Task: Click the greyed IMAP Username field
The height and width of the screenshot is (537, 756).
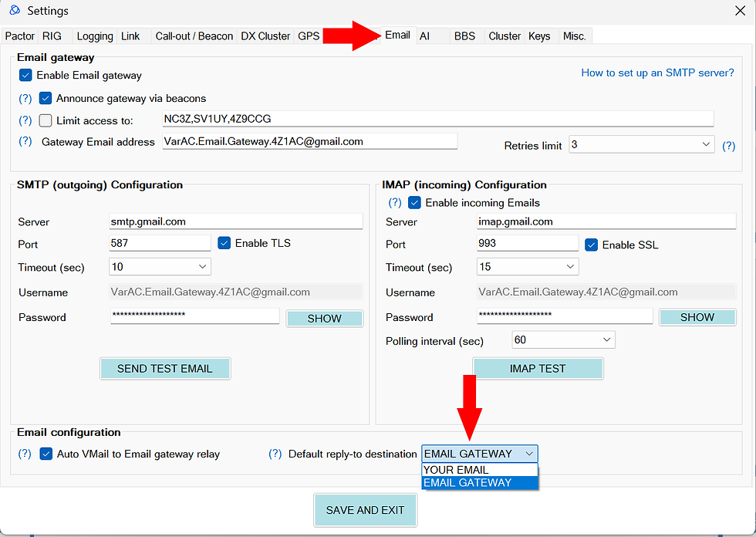Action: pos(606,292)
